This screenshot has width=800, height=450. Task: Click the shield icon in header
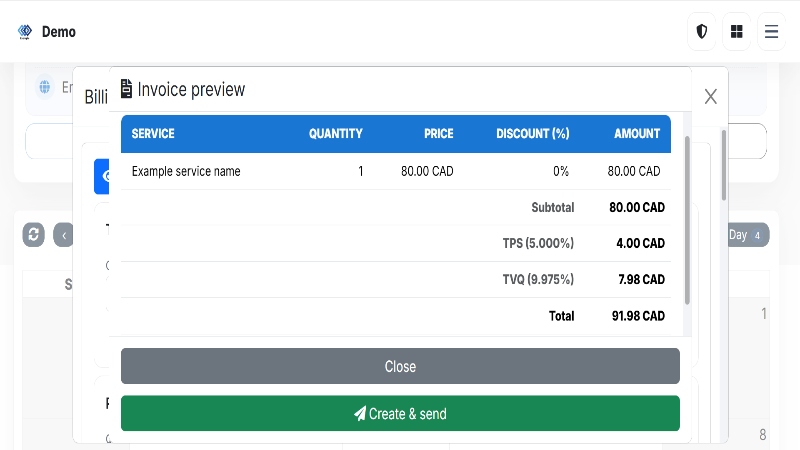pyautogui.click(x=702, y=32)
